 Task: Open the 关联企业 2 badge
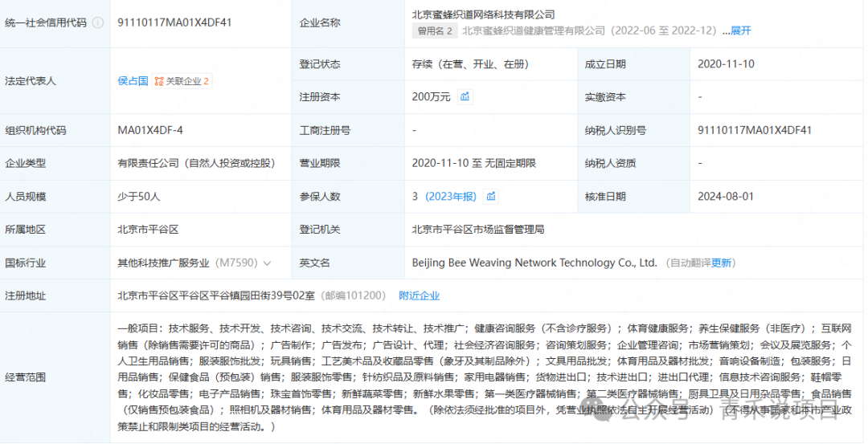coord(182,81)
